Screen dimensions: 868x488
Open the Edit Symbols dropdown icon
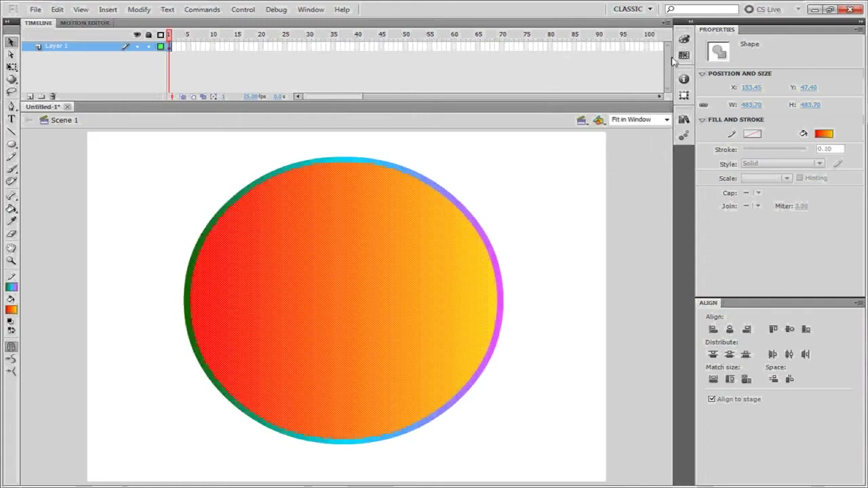(x=598, y=120)
